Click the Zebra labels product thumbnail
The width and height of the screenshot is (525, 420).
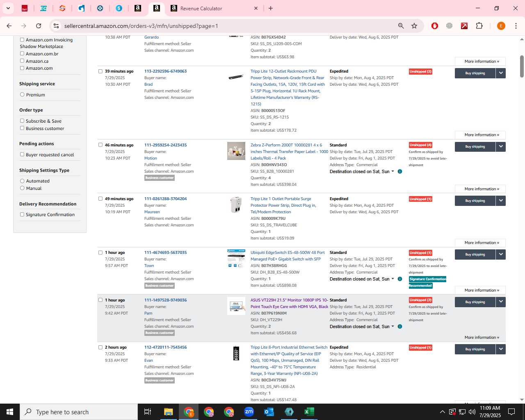tap(236, 151)
